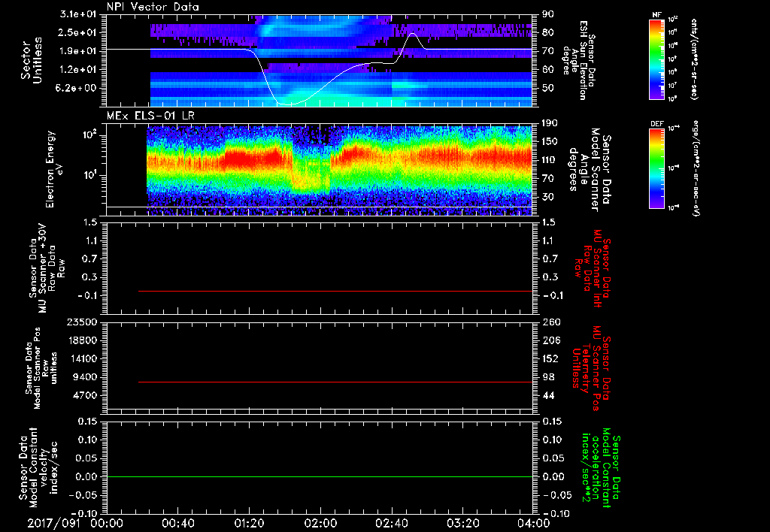Click the "50" sun elevation tick label
The image size is (770, 532).
click(x=548, y=89)
